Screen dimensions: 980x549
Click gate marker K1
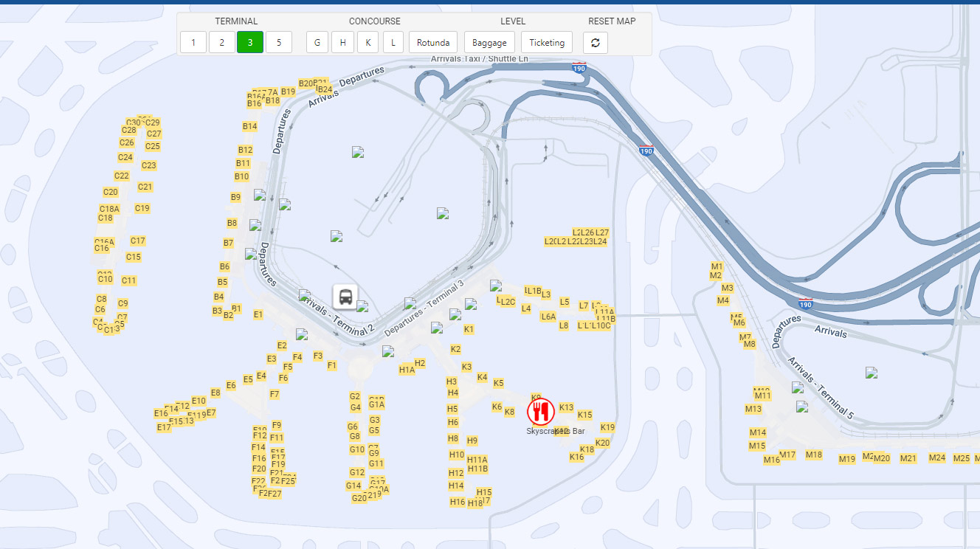[x=469, y=329]
